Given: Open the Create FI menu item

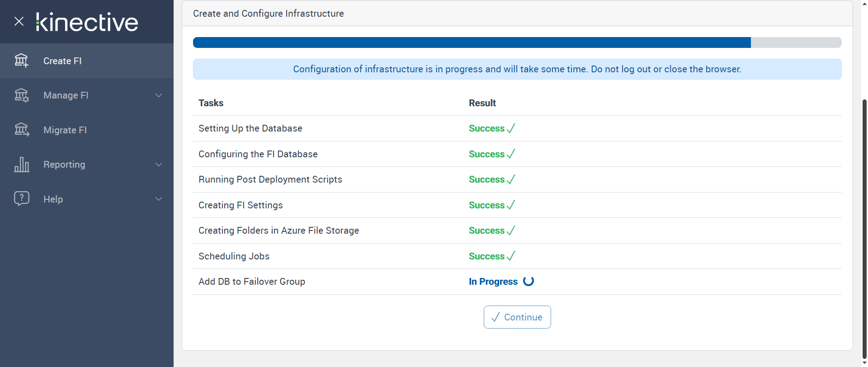Looking at the screenshot, I should [62, 61].
